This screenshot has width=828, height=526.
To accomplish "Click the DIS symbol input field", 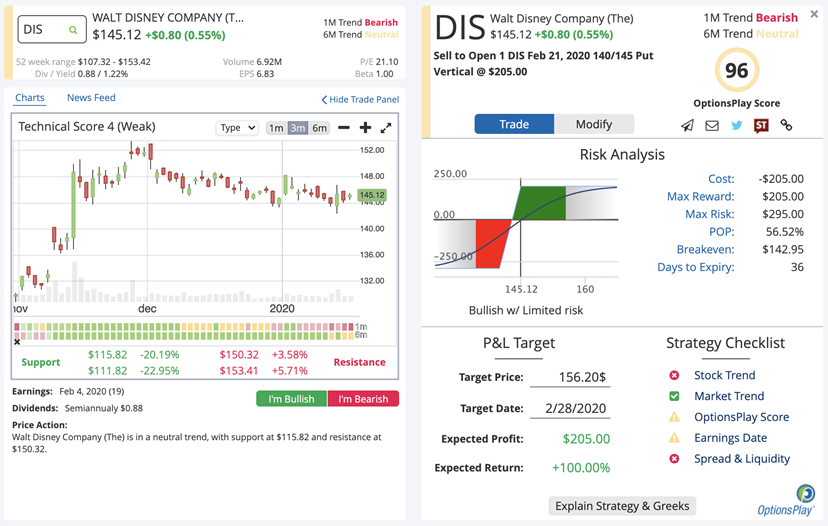I will coord(52,30).
